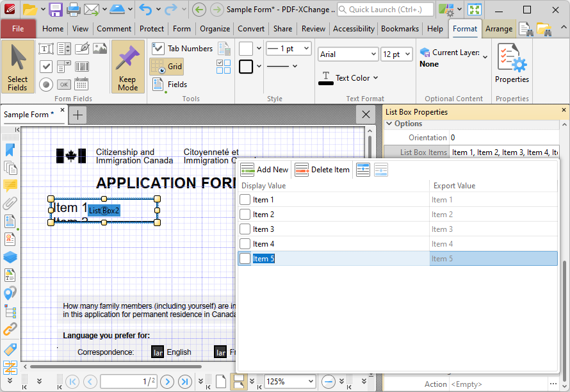Move selected list item up
The image size is (570, 392).
point(362,170)
